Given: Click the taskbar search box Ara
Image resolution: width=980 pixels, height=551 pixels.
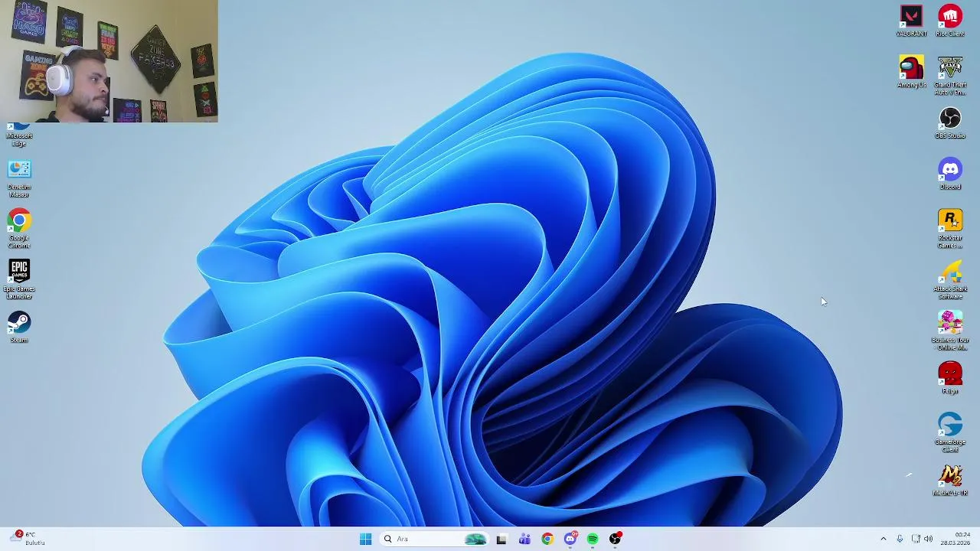Looking at the screenshot, I should 434,539.
